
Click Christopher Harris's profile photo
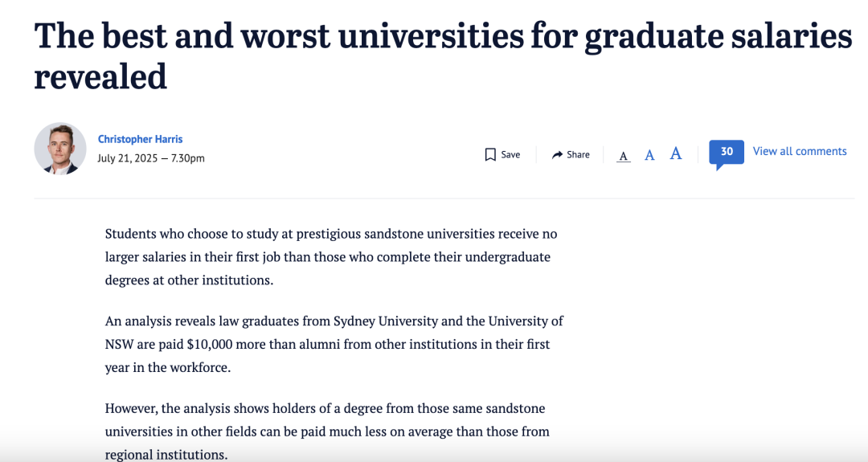(60, 149)
